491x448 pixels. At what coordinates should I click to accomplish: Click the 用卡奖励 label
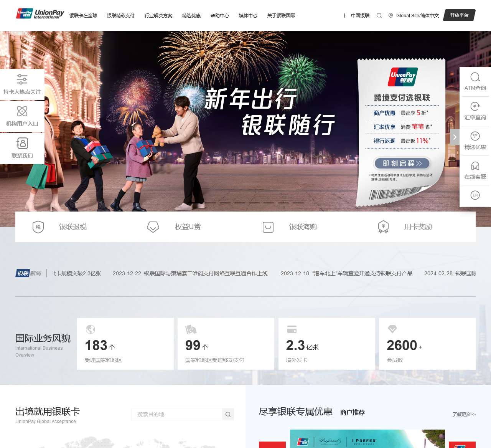(418, 227)
